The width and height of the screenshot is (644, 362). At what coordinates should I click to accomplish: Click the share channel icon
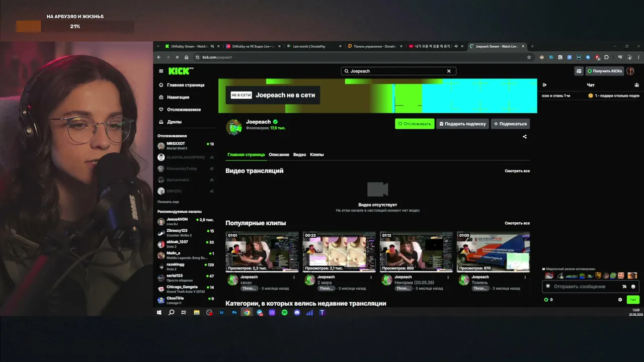pos(525,137)
